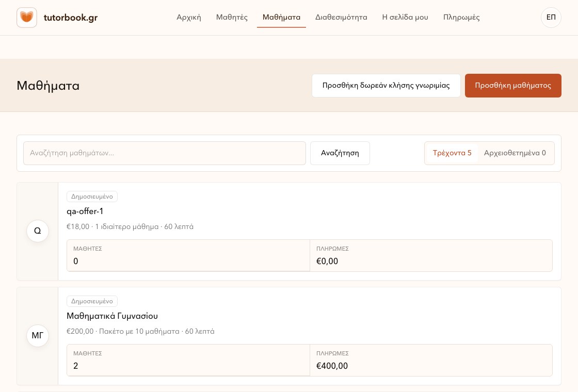
Task: Focus the Αναζήτηση μαθημάτων search field
Action: [165, 153]
